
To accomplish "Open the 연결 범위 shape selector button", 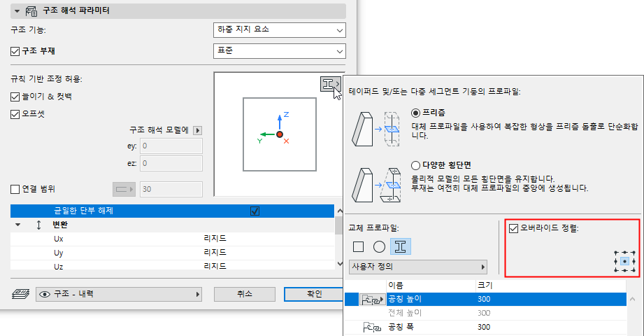I will point(124,189).
